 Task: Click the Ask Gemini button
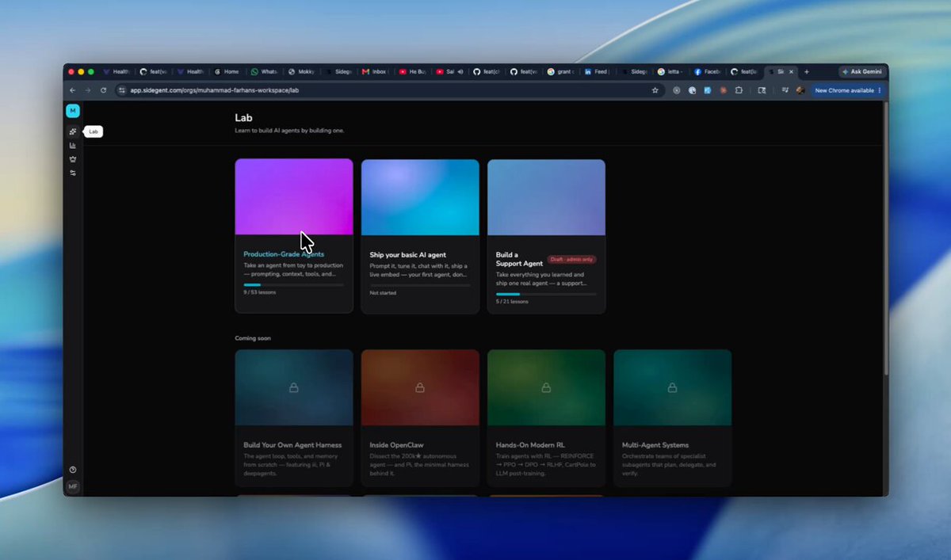tap(861, 71)
